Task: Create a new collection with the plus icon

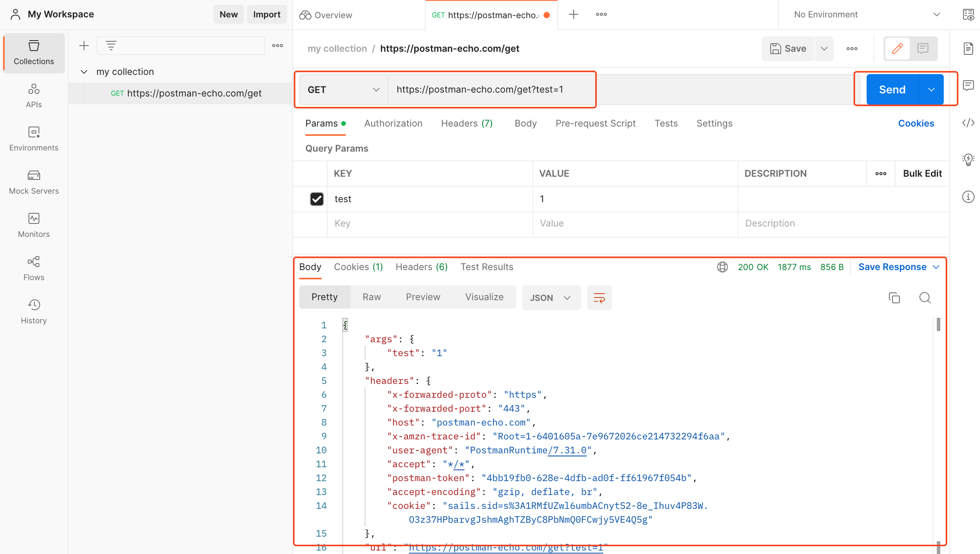Action: pyautogui.click(x=84, y=45)
